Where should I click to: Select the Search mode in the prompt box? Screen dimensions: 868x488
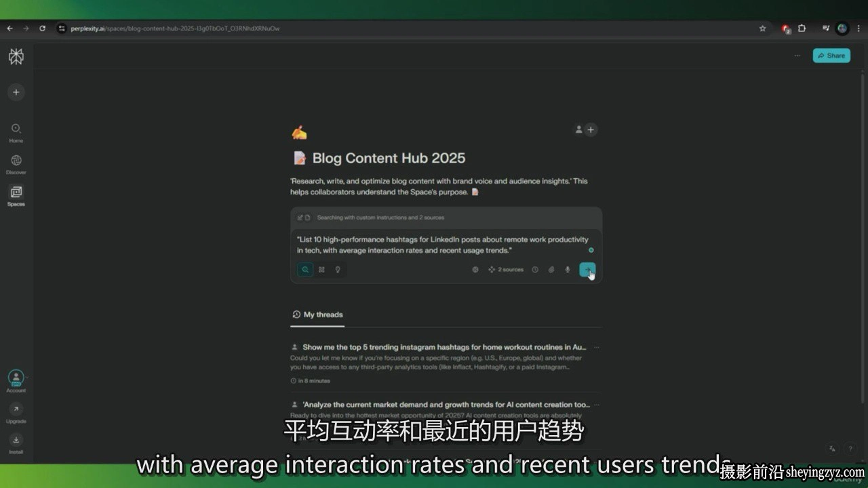point(305,269)
